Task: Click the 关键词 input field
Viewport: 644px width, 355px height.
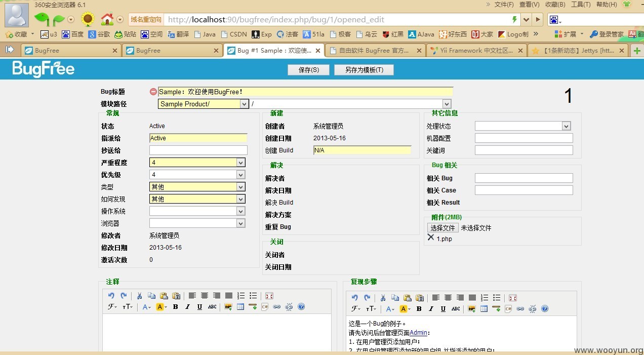Action: 524,150
